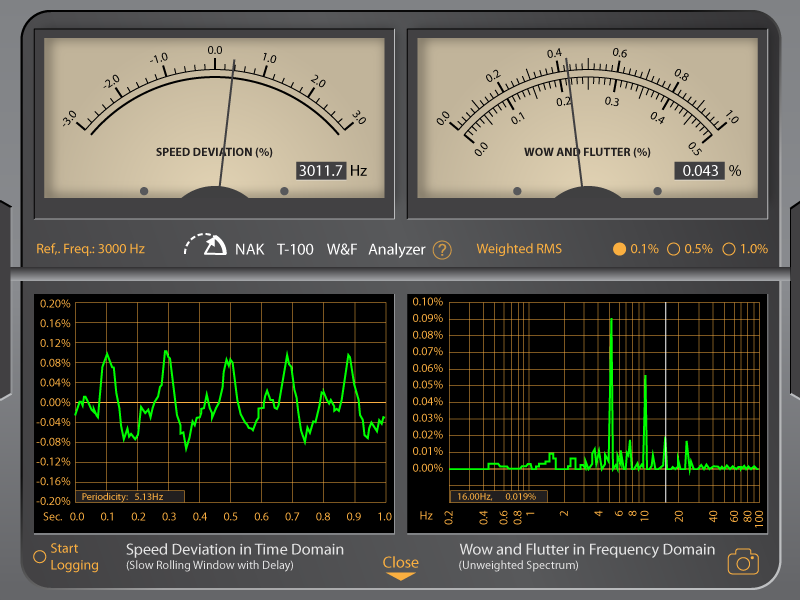This screenshot has height=600, width=800.
Task: Click the (Slow Rolling Window with Delay) subtitle
Action: 210,565
